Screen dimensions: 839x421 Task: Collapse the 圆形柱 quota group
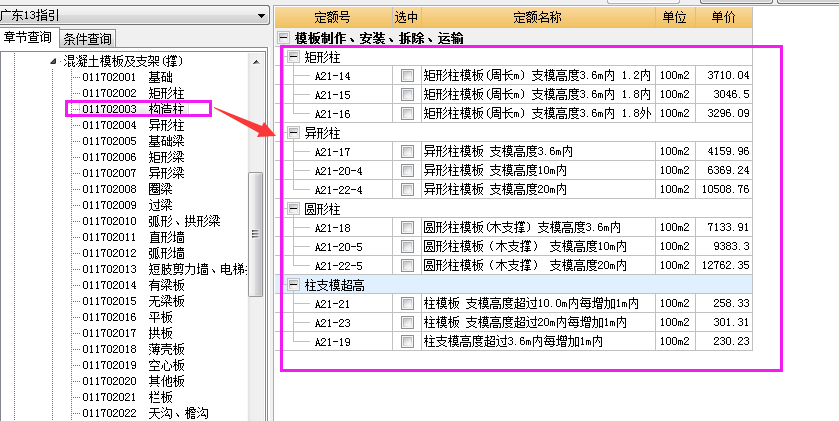coord(293,209)
